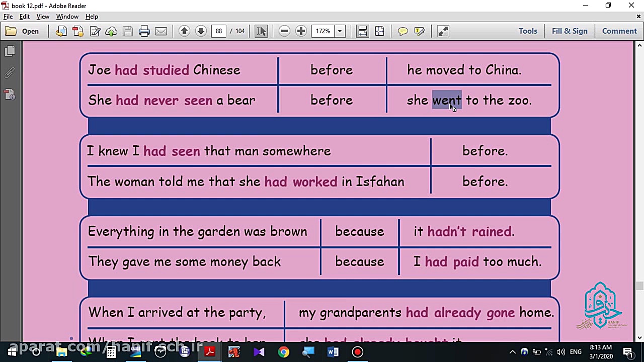
Task: Click the Fit One Full Page icon
Action: pos(379,31)
